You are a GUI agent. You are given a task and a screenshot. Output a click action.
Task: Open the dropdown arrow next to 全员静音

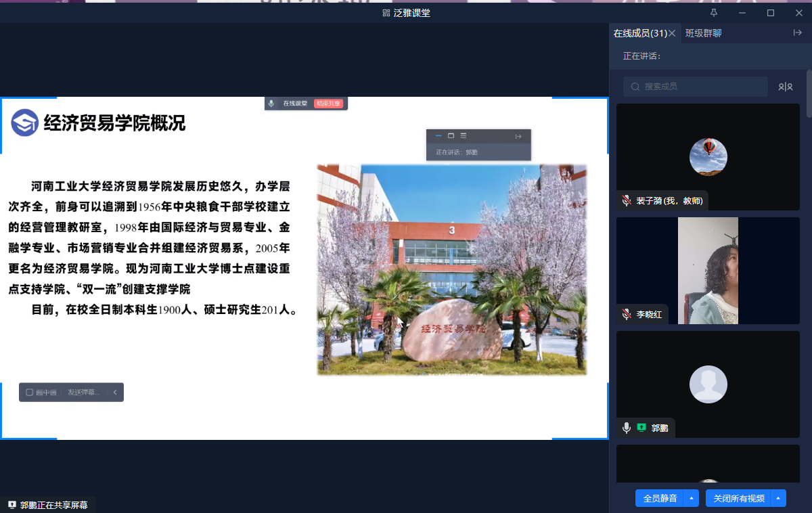[x=691, y=498]
